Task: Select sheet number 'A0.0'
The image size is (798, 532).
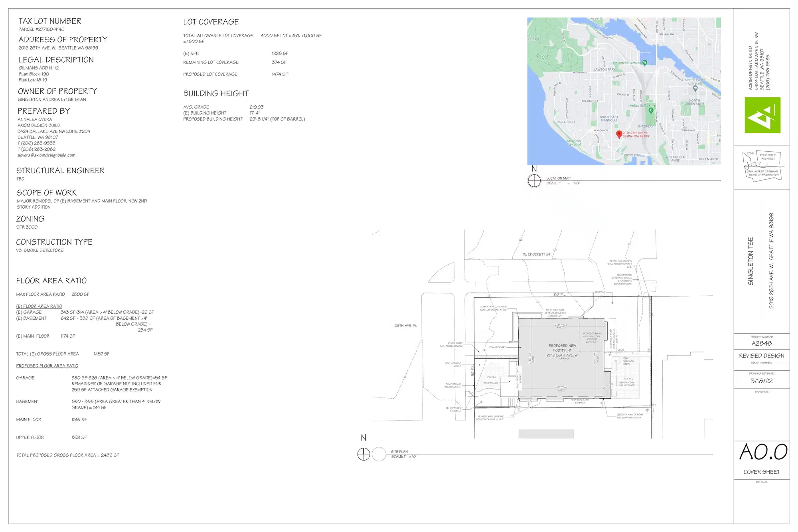Action: [763, 452]
